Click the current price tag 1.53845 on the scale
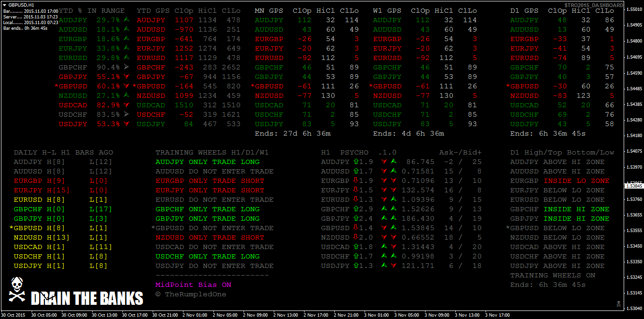644x319 pixels. (634, 186)
